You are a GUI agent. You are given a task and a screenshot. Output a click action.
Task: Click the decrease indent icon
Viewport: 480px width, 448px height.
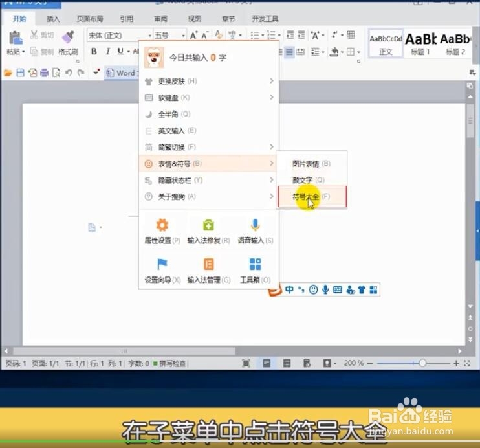pos(290,35)
